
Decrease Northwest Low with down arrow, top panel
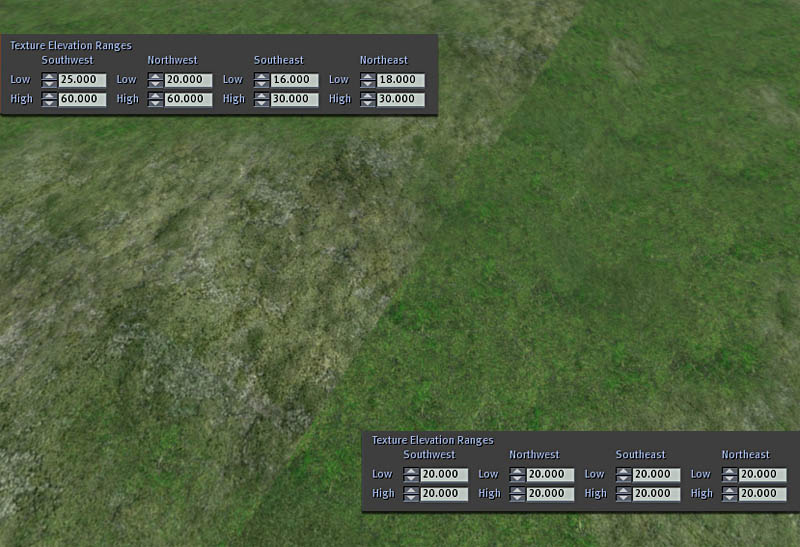point(156,84)
